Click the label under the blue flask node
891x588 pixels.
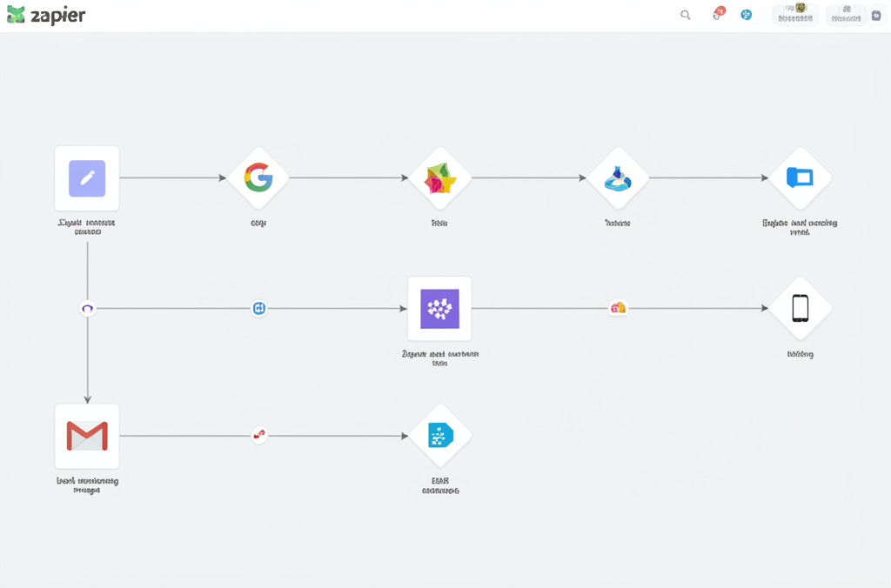point(618,224)
